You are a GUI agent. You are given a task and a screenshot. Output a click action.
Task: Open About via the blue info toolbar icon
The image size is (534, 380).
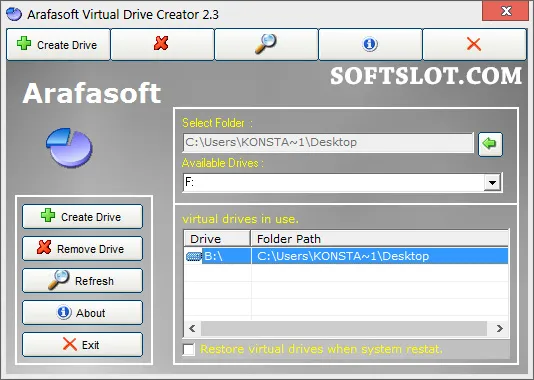tap(370, 44)
